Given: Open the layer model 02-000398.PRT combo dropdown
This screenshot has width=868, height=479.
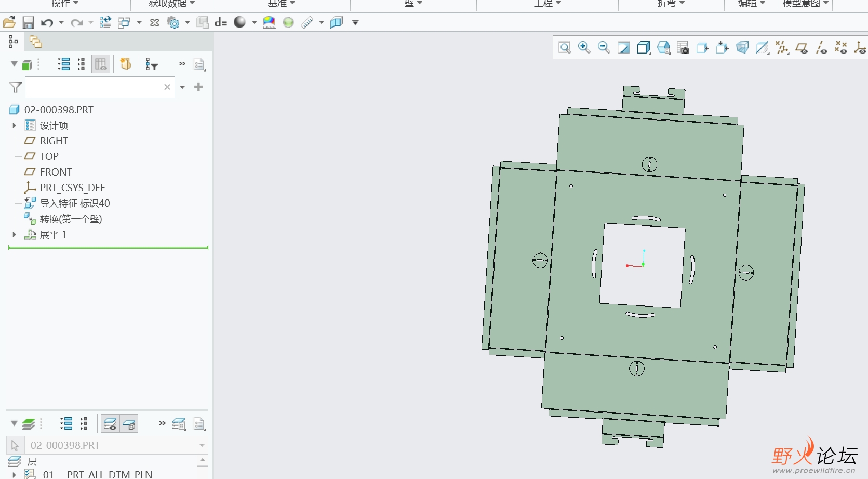Looking at the screenshot, I should (202, 445).
